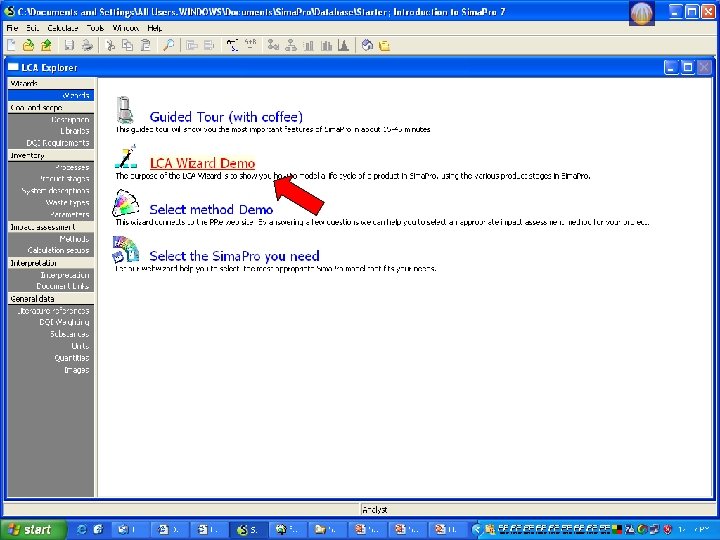The image size is (720, 540).
Task: Click the tree diagram toolbar icon
Action: (x=291, y=45)
